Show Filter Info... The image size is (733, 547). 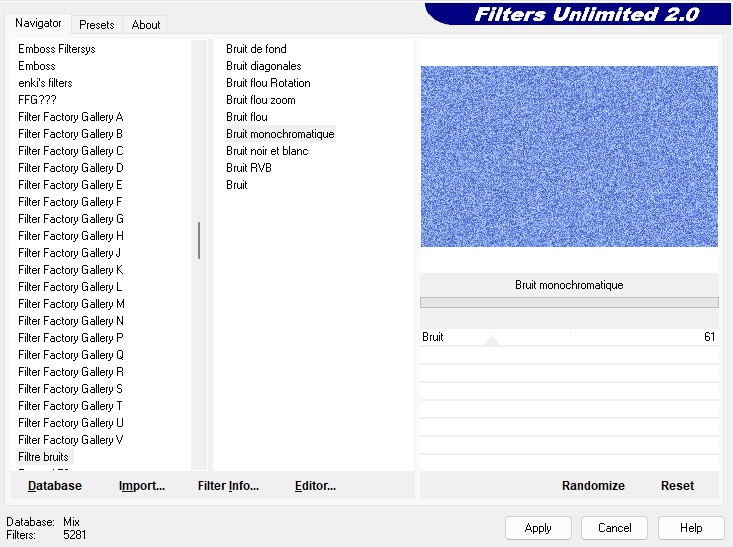pyautogui.click(x=228, y=486)
